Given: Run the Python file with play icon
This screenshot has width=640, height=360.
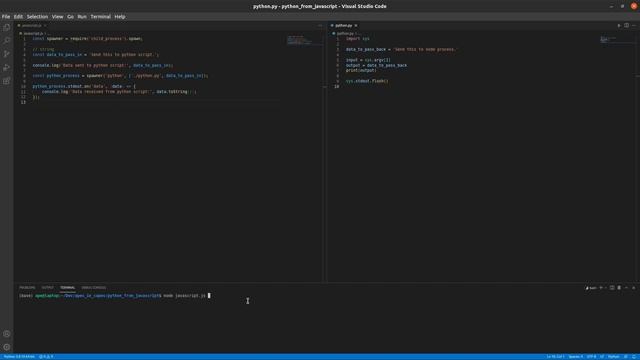Looking at the screenshot, I should click(619, 25).
